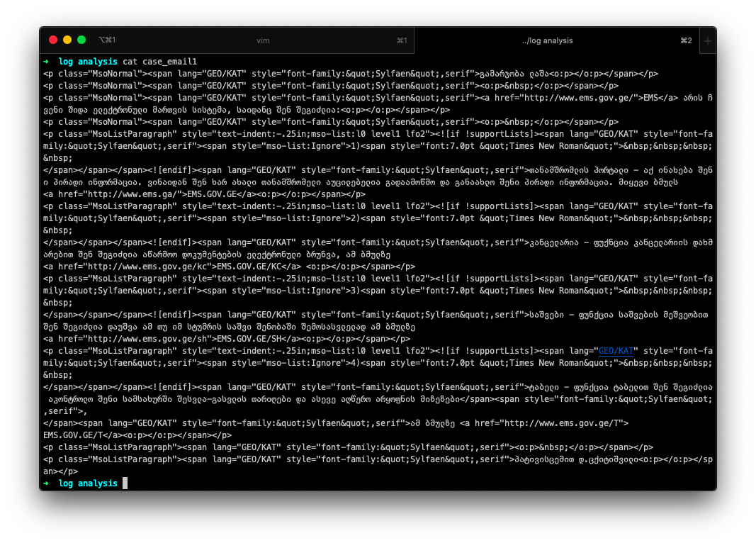Click the list number '1)' in the output

click(356, 146)
